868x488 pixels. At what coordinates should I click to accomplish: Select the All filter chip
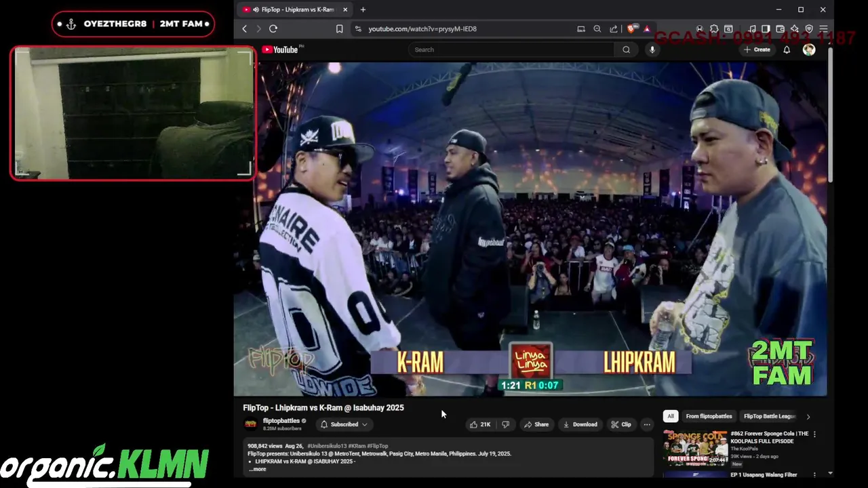coord(670,416)
